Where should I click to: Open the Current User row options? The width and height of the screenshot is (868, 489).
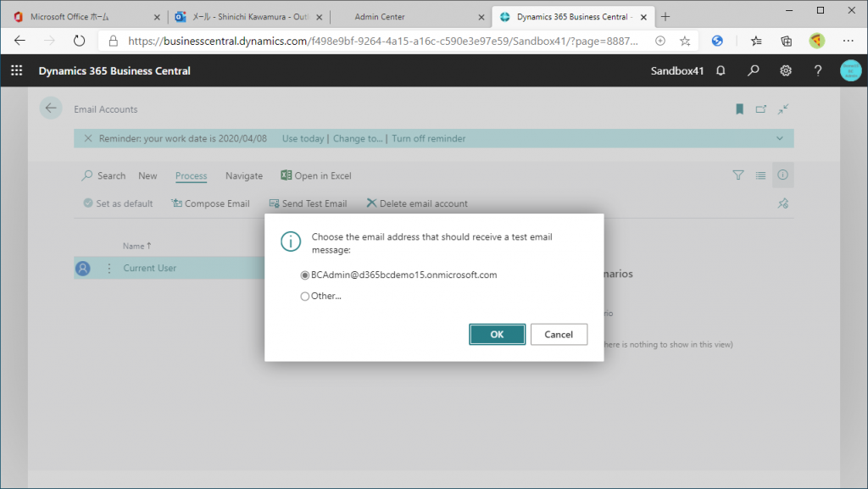109,268
